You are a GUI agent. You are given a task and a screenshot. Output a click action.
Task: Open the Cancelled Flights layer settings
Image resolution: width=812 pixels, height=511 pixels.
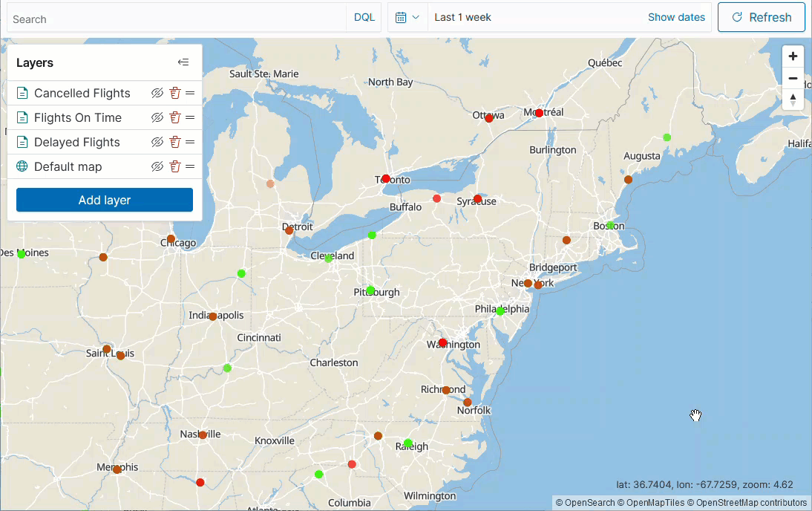coord(82,94)
